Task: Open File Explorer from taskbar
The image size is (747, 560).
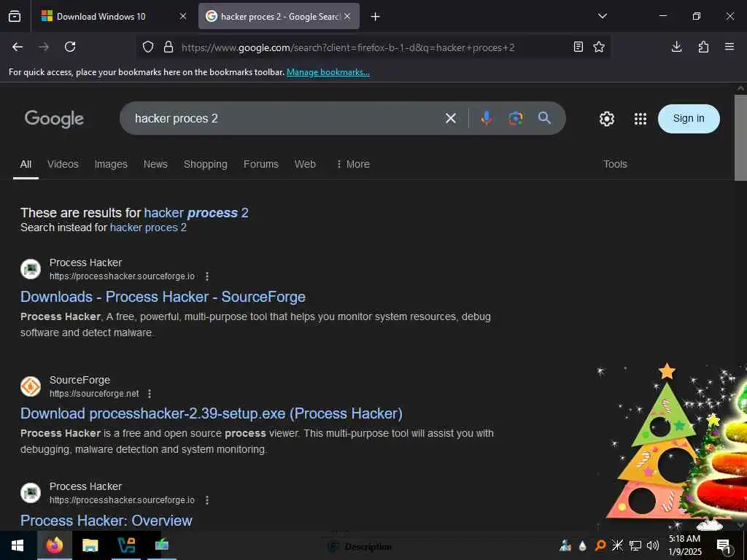Action: (90, 545)
